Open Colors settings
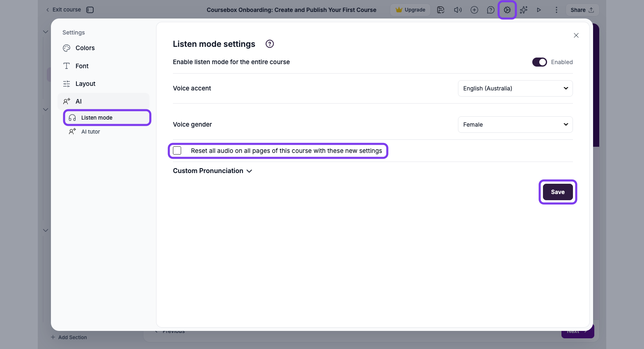Image resolution: width=644 pixels, height=349 pixels. (x=103, y=48)
